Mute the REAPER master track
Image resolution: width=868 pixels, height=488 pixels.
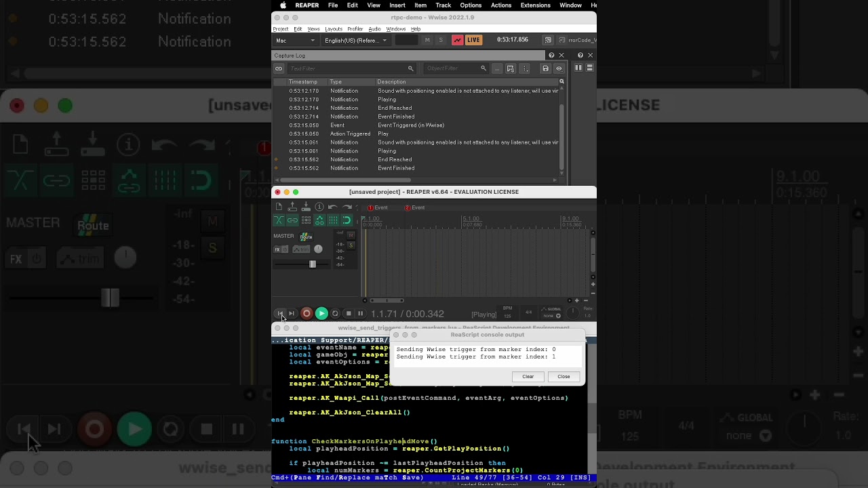click(351, 236)
